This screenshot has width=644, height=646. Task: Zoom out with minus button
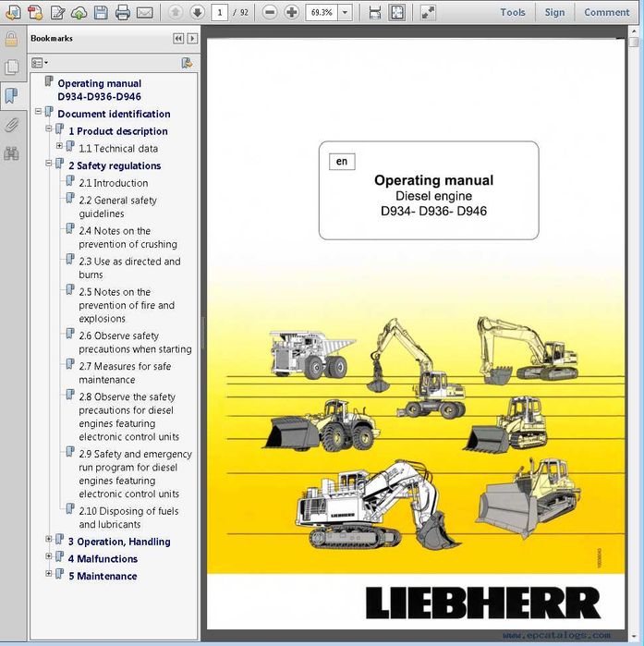pos(270,12)
